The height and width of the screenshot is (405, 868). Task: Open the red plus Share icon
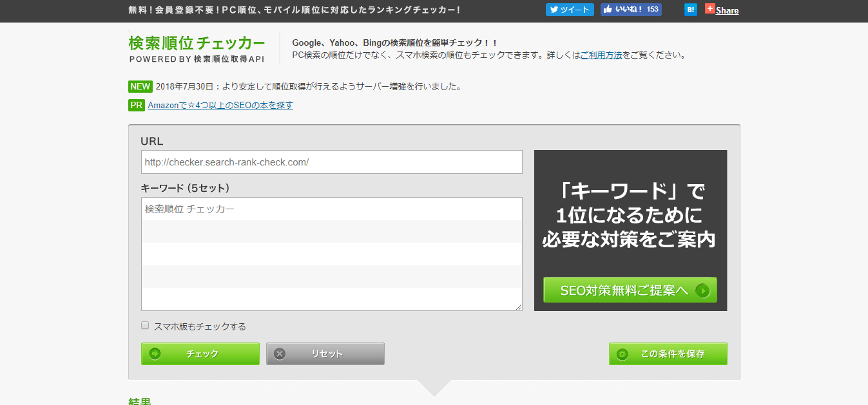pyautogui.click(x=710, y=9)
